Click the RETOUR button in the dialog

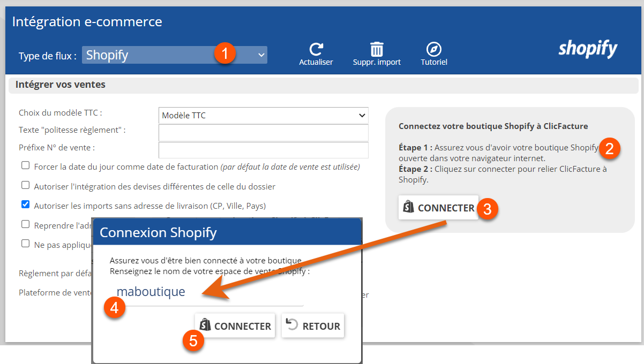click(x=313, y=325)
